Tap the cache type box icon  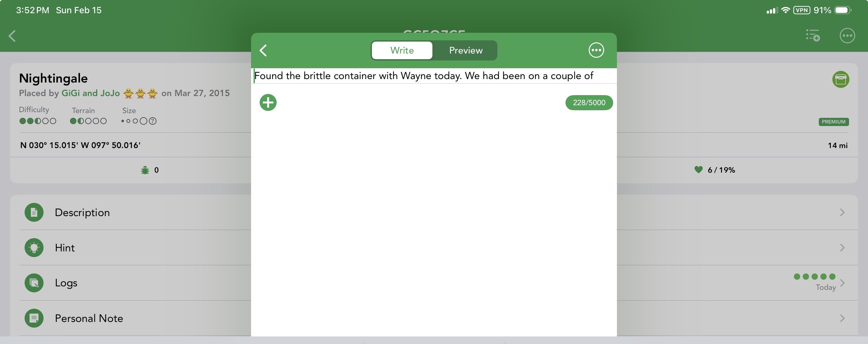[x=840, y=79]
